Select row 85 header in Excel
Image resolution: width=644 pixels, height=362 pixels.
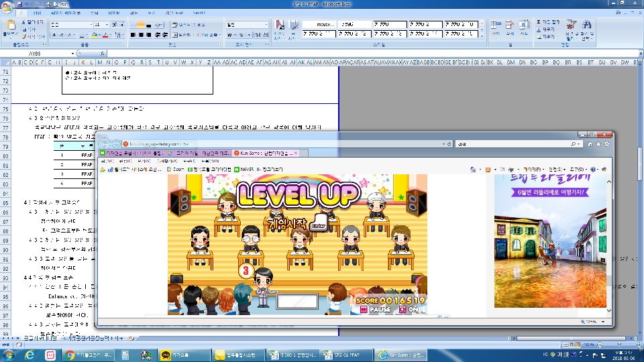[5, 202]
